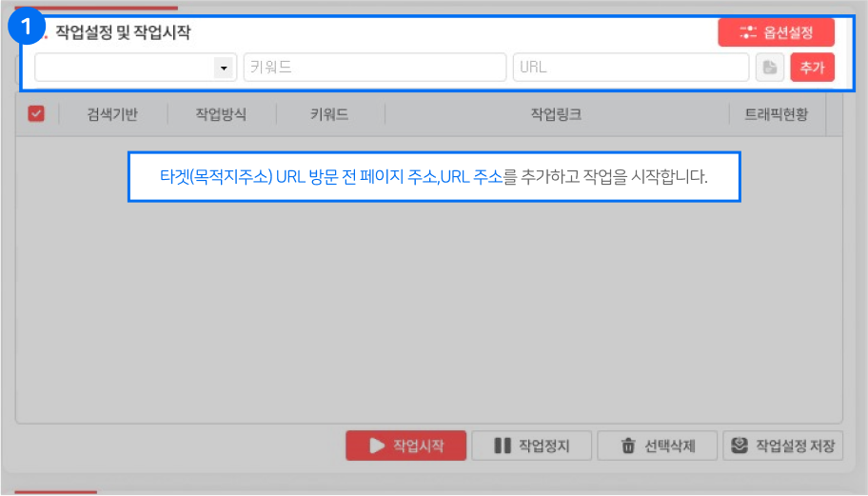Click the 추가 add button
This screenshot has height=496, width=868.
pos(812,68)
